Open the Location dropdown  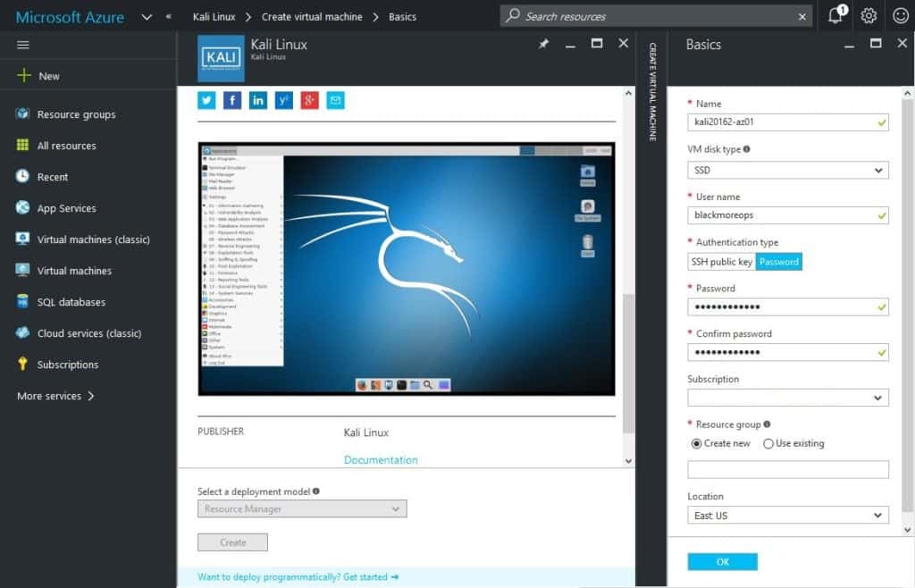pyautogui.click(x=788, y=515)
